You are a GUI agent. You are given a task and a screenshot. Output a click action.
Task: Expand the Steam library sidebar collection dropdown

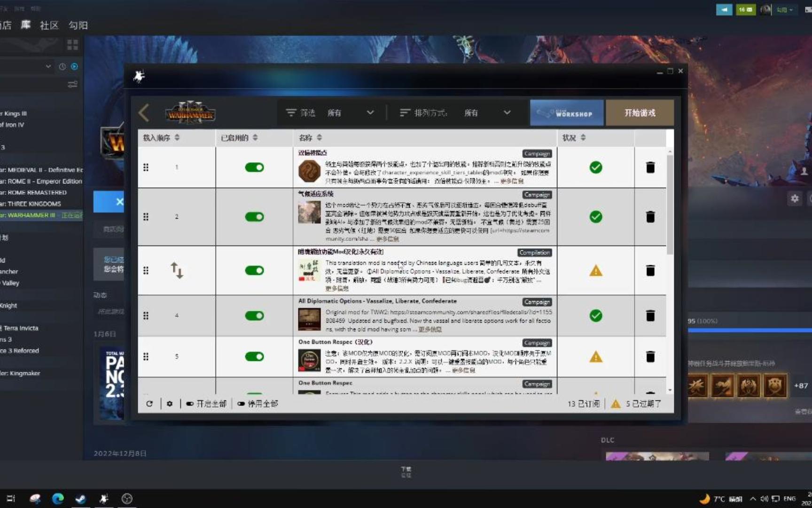tap(48, 66)
